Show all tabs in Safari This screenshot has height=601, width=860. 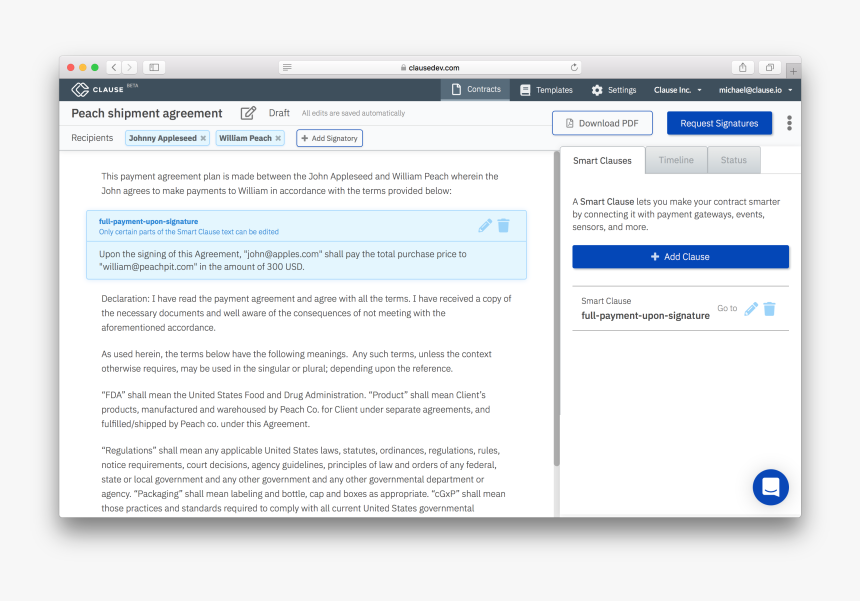(770, 67)
